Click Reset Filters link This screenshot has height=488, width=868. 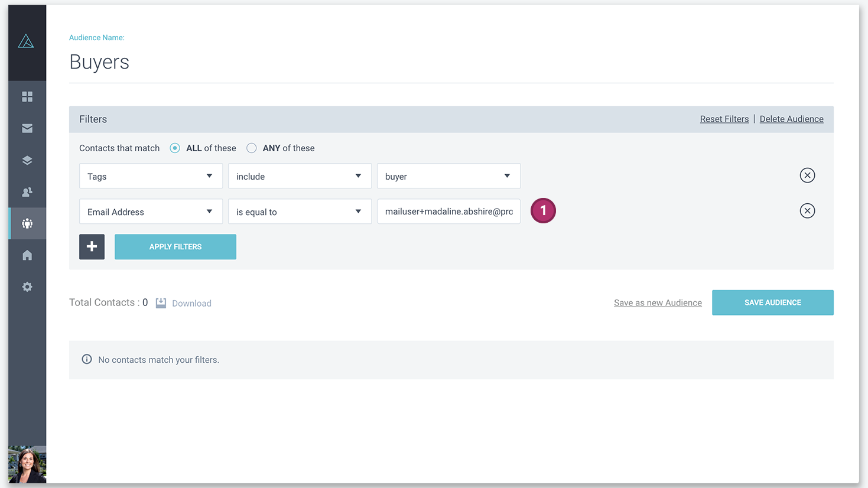(x=724, y=119)
